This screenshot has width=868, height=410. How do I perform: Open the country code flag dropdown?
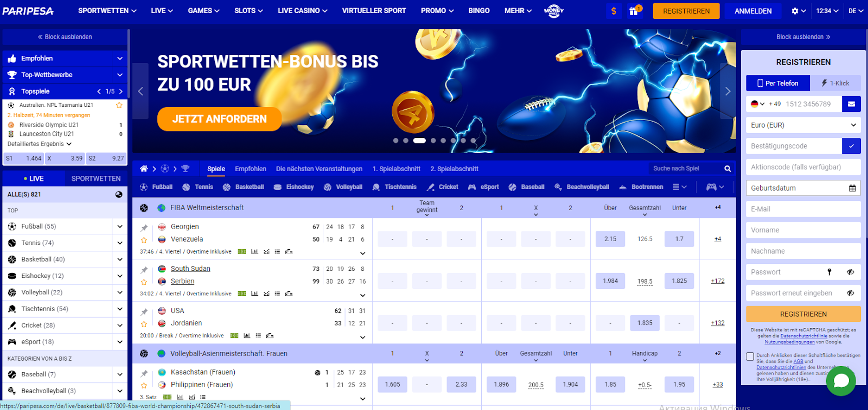pyautogui.click(x=757, y=104)
